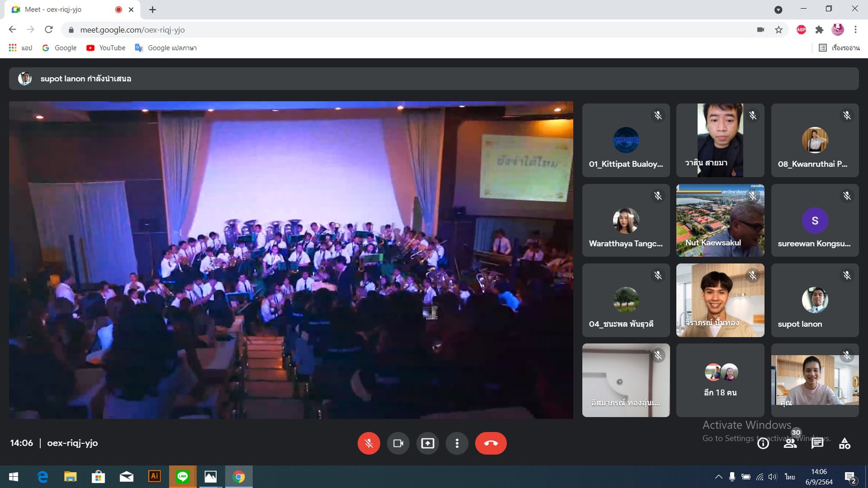Open the meeting details info icon
The image size is (868, 488).
click(x=763, y=443)
